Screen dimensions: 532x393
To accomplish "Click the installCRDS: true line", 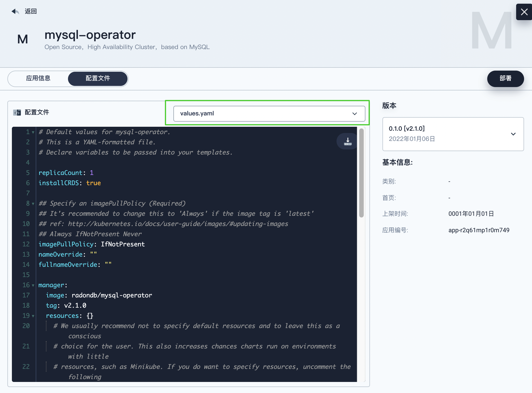I will [70, 183].
